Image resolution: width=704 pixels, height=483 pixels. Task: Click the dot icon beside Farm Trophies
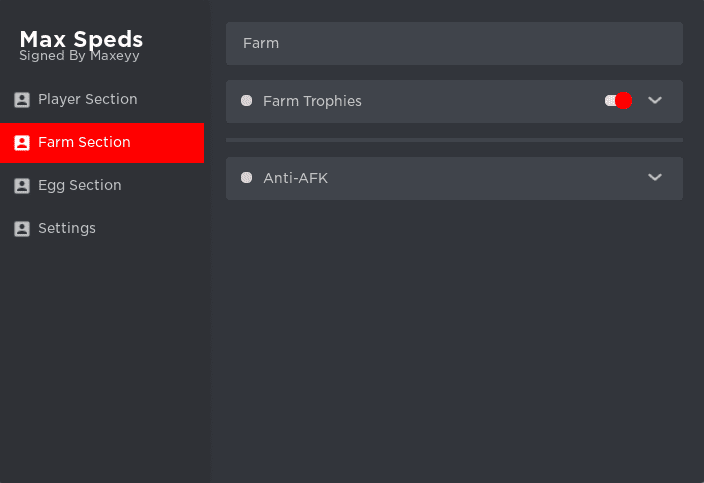pyautogui.click(x=246, y=101)
